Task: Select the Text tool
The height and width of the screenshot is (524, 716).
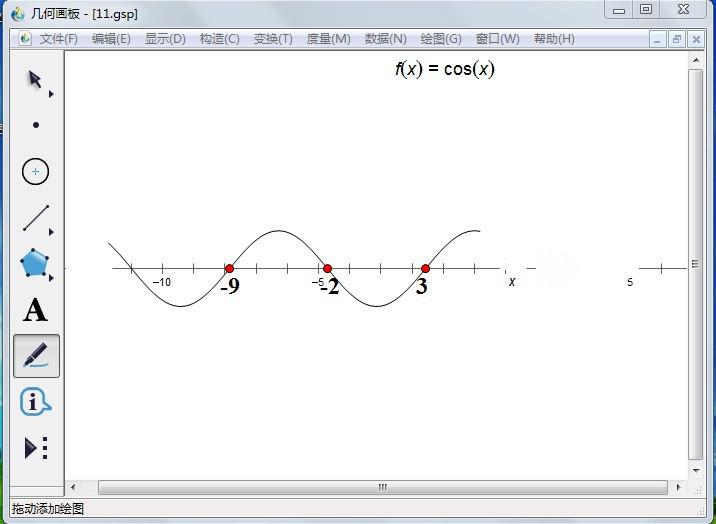Action: (35, 310)
